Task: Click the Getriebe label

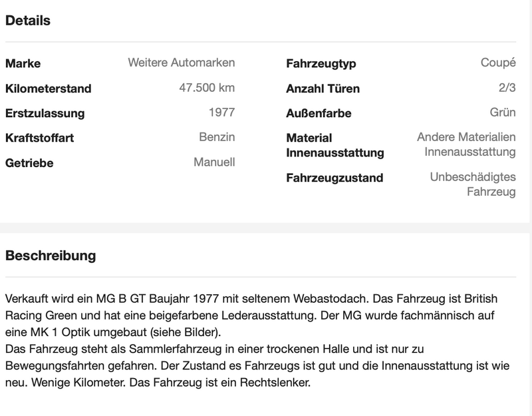Action: (29, 162)
